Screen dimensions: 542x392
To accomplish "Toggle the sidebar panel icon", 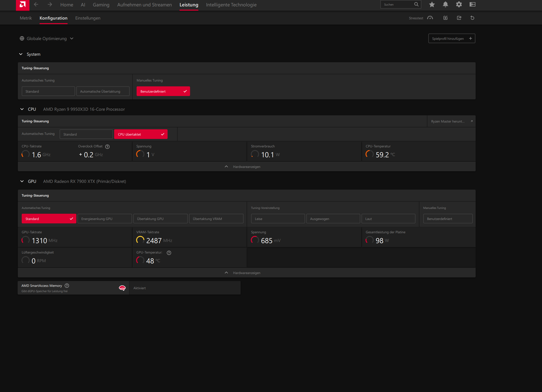I will click(x=473, y=4).
